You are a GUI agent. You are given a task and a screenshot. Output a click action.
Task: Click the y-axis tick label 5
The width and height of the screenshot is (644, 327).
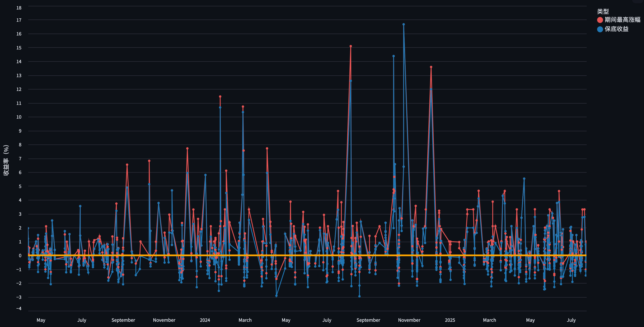click(20, 186)
